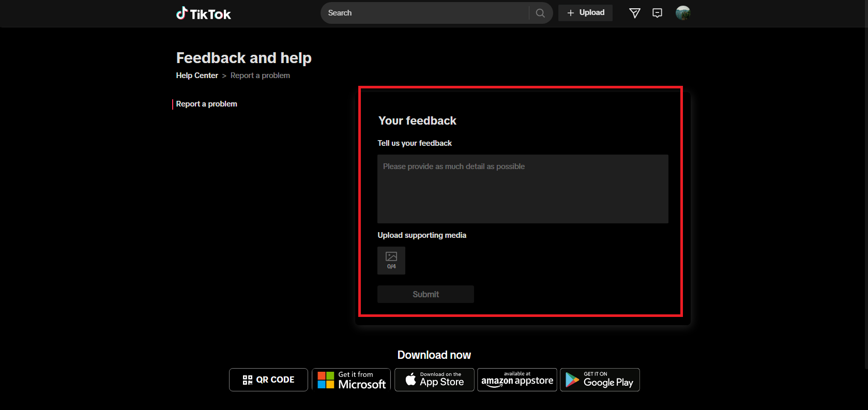
Task: Select Report a problem in sidebar
Action: tap(207, 104)
